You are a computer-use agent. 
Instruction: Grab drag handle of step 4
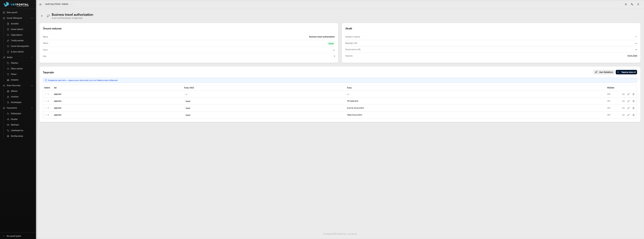pos(45,115)
